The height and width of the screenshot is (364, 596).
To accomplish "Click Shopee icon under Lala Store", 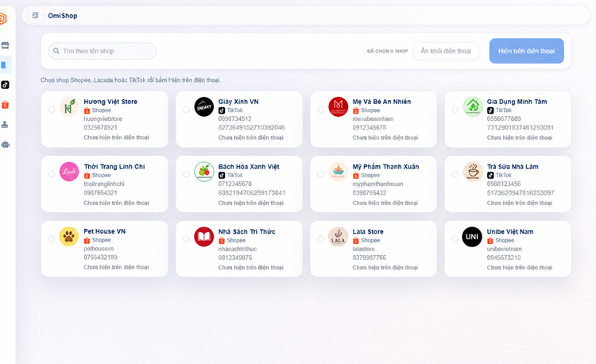I will (x=356, y=241).
